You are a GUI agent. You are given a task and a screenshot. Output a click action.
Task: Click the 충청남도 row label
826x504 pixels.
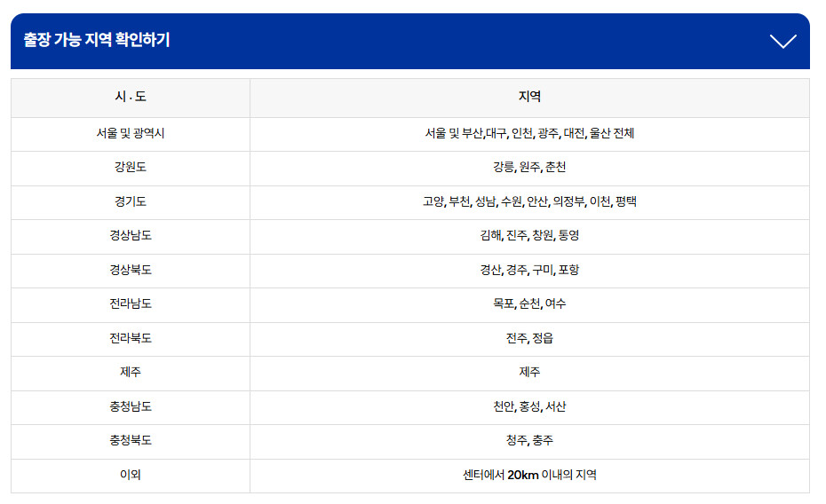coord(131,406)
